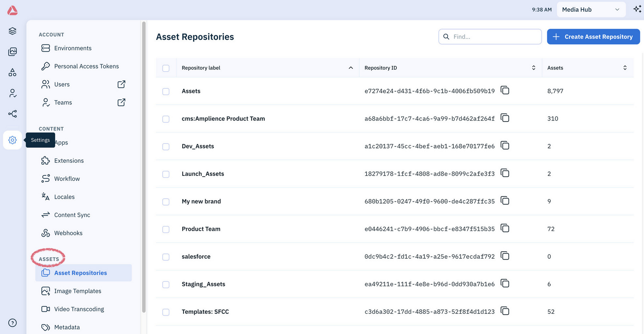The width and height of the screenshot is (644, 334).
Task: Click the Find search field
Action: (490, 37)
